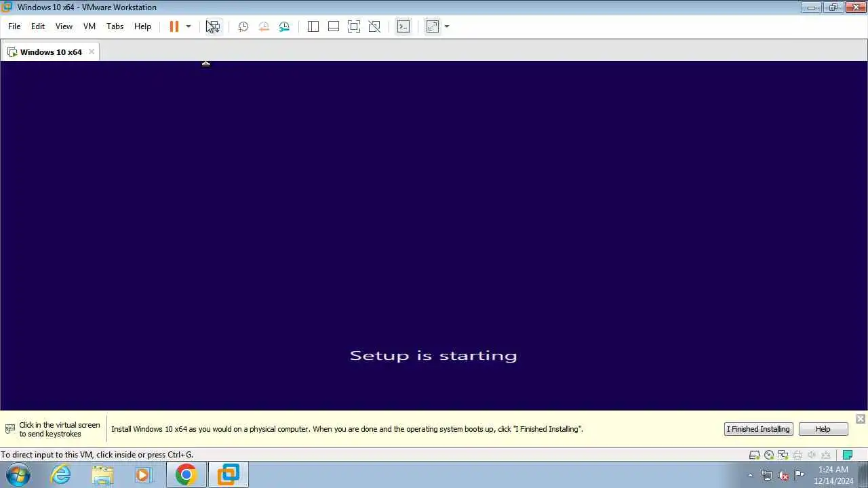Image resolution: width=868 pixels, height=488 pixels.
Task: Click the printer device status icon
Action: tap(797, 455)
